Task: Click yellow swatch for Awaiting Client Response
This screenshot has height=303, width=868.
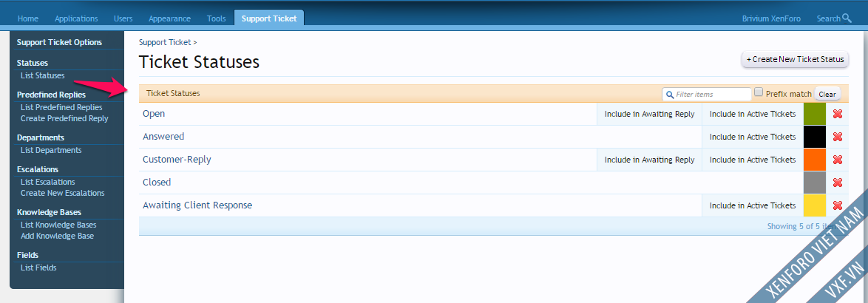Action: point(815,205)
